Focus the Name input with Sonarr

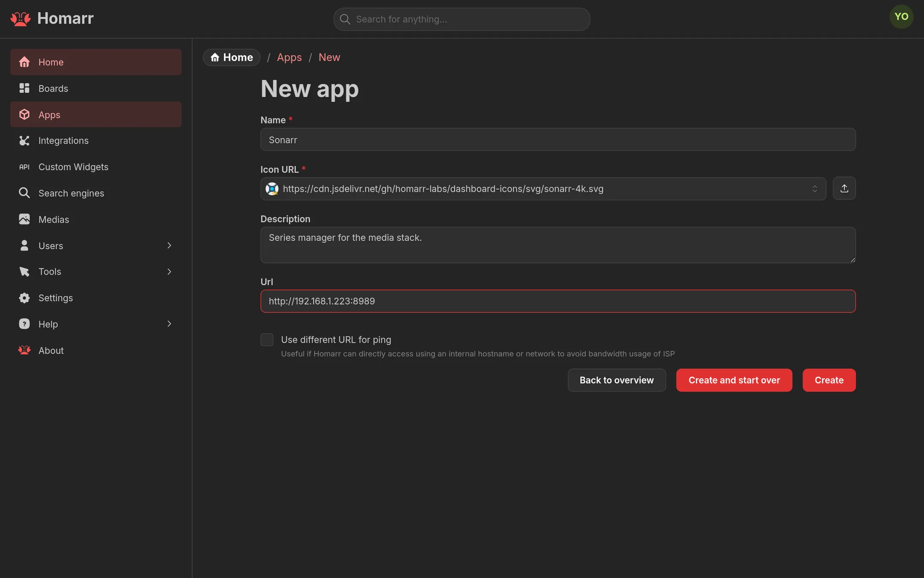click(558, 140)
